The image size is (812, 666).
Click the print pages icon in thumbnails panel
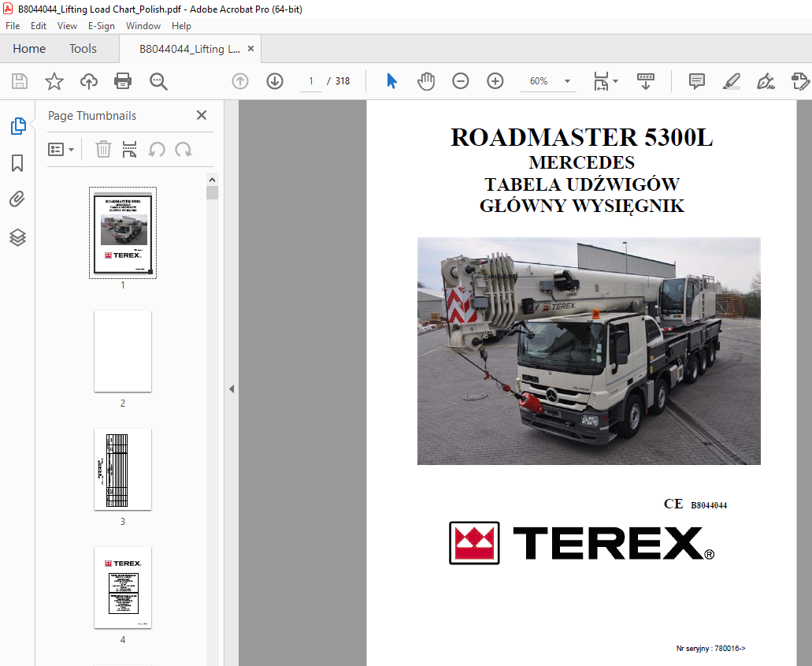tap(129, 149)
